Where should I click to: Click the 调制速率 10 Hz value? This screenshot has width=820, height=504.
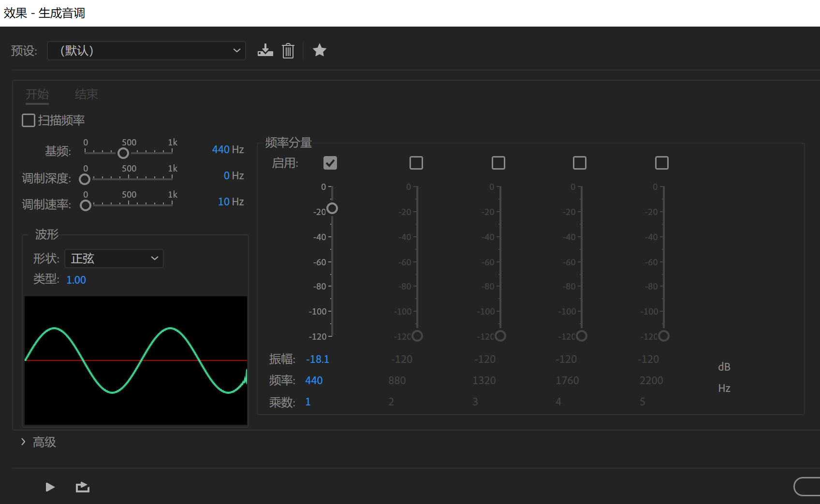click(231, 202)
